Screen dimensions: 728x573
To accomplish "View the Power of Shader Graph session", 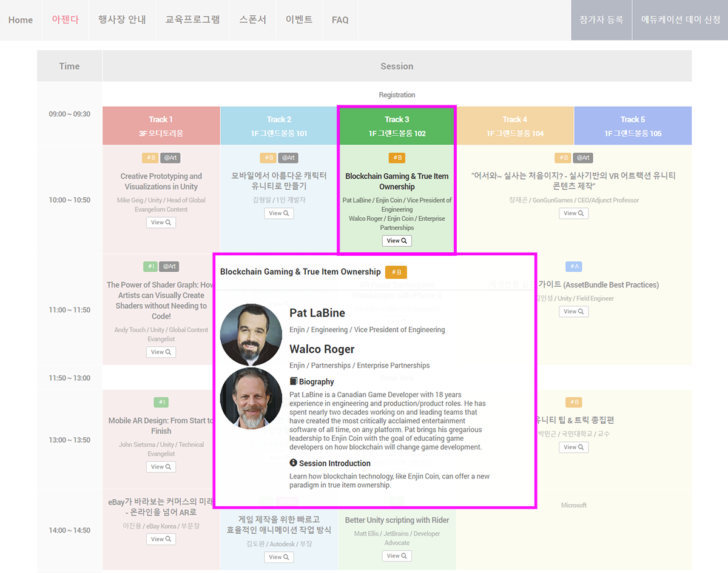I will click(161, 352).
